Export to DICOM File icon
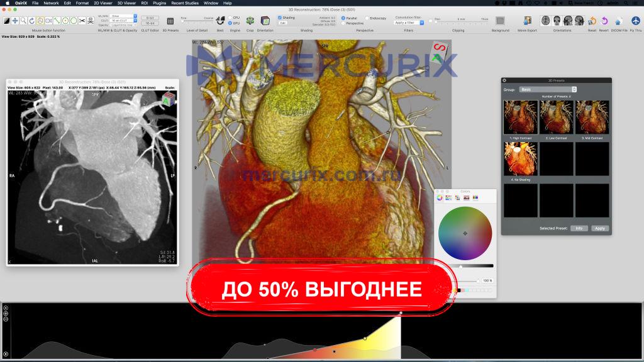The height and width of the screenshot is (362, 644). (619, 21)
